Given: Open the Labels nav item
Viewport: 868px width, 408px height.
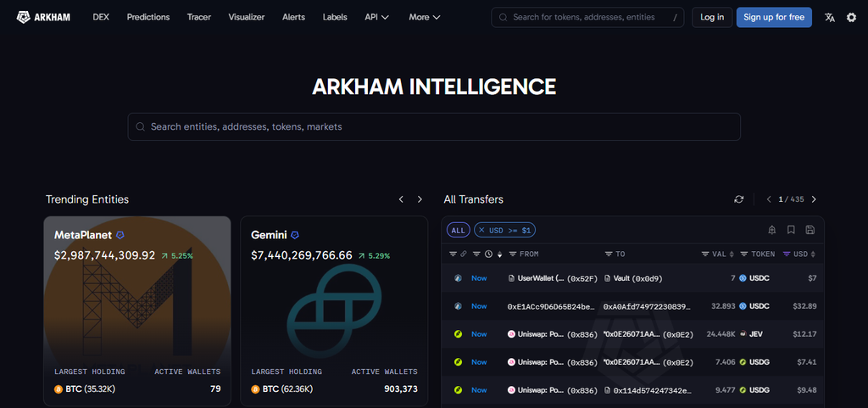Looking at the screenshot, I should tap(335, 17).
